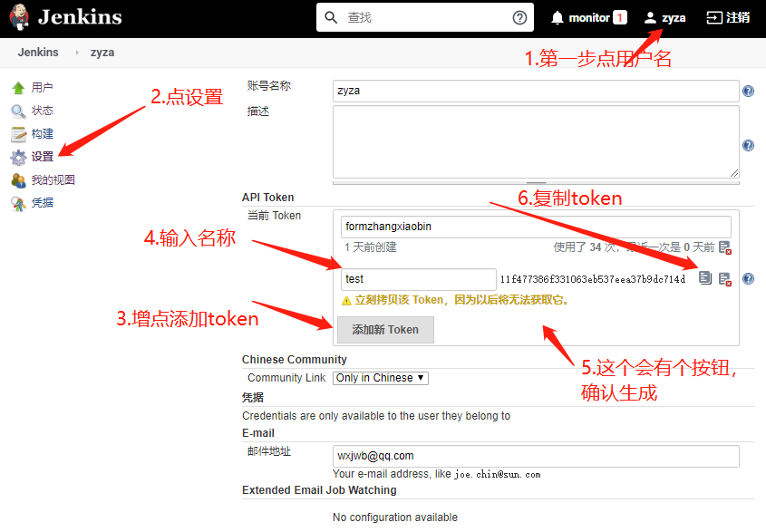Click the 注销 logout link
The width and height of the screenshot is (766, 532).
[x=738, y=17]
